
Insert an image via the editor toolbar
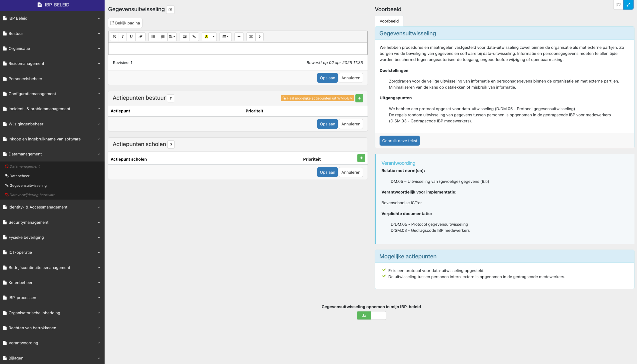185,37
